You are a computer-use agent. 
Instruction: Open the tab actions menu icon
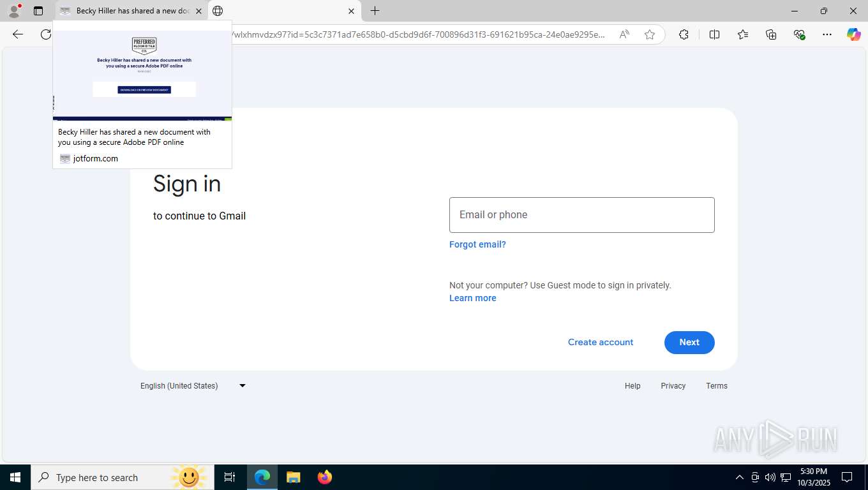pos(38,11)
